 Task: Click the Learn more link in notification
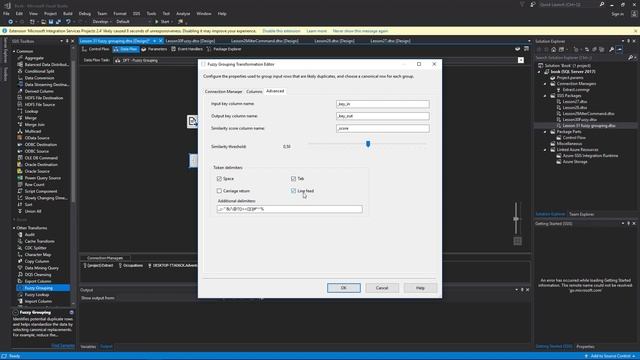(x=317, y=31)
